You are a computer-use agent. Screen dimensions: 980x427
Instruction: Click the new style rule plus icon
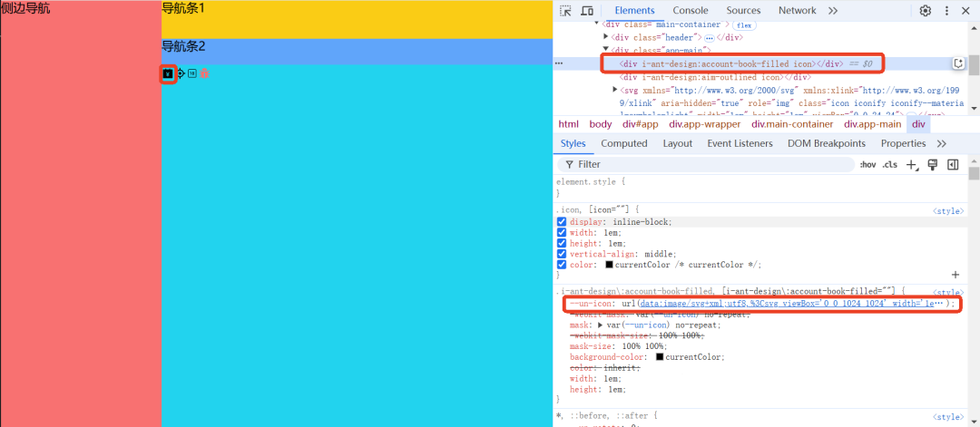point(912,165)
